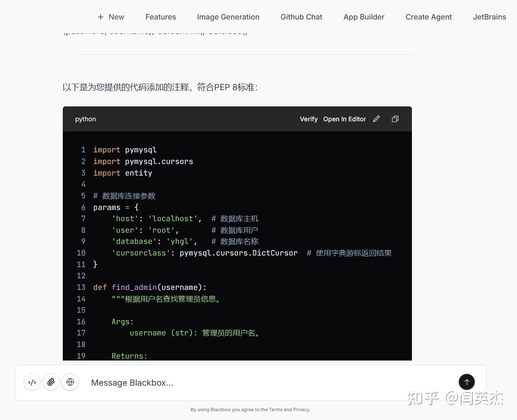The image size is (517, 420).
Task: Click the code brackets icon in message bar
Action: (x=32, y=382)
